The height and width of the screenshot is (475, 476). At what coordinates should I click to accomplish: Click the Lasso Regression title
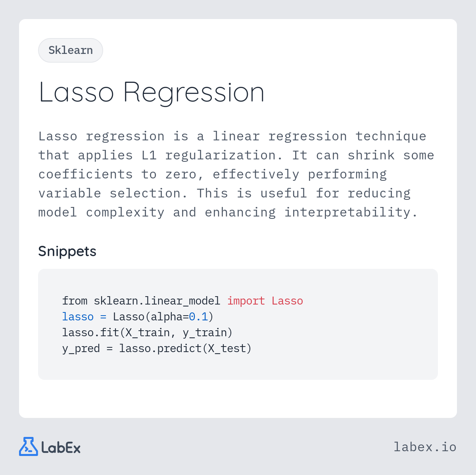[152, 92]
